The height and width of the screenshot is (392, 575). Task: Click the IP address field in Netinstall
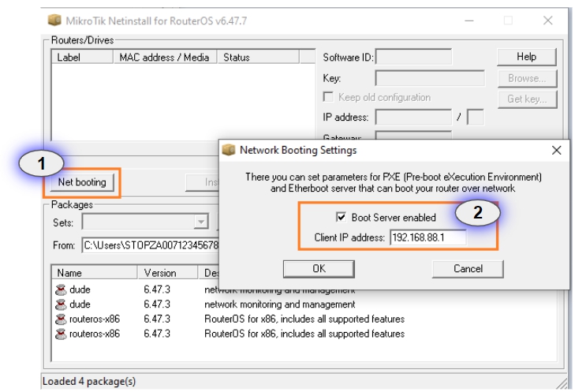coord(413,118)
